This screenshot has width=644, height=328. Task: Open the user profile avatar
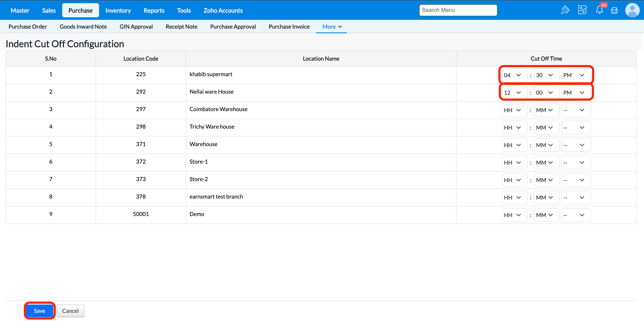[632, 10]
